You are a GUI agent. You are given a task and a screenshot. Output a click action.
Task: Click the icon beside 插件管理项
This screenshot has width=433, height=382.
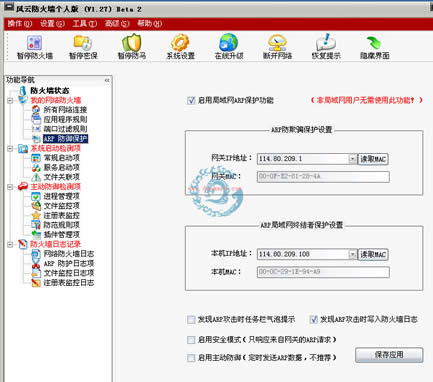tap(36, 235)
